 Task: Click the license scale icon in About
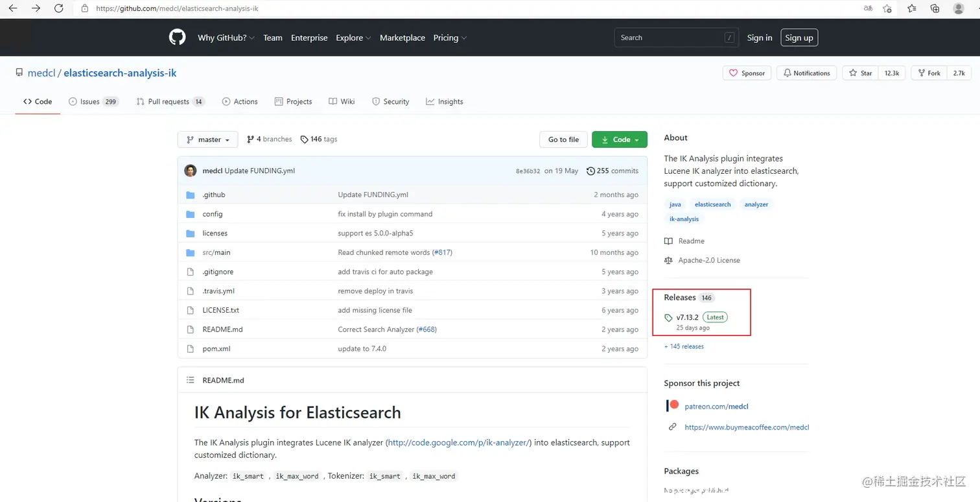click(668, 260)
